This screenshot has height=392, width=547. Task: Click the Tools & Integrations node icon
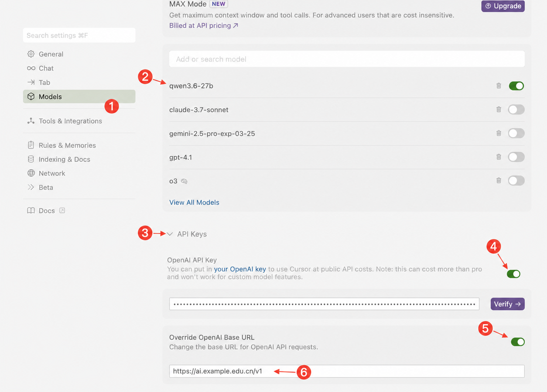[31, 121]
